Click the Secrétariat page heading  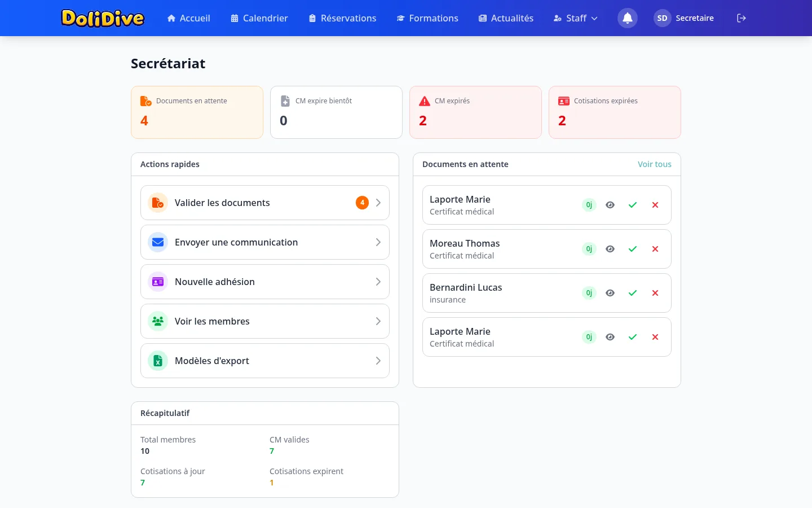pyautogui.click(x=168, y=64)
